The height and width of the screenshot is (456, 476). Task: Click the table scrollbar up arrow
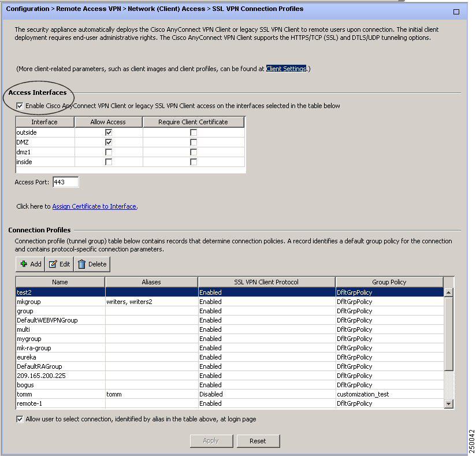[448, 292]
